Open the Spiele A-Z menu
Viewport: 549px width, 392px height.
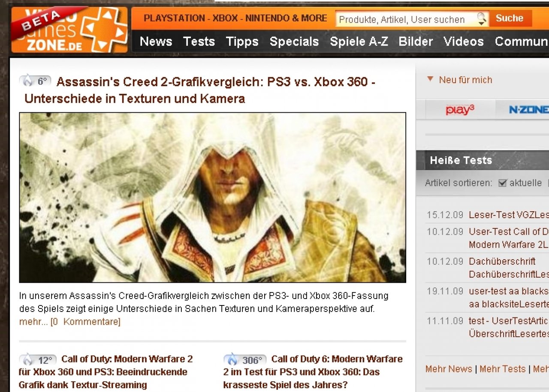pyautogui.click(x=359, y=42)
